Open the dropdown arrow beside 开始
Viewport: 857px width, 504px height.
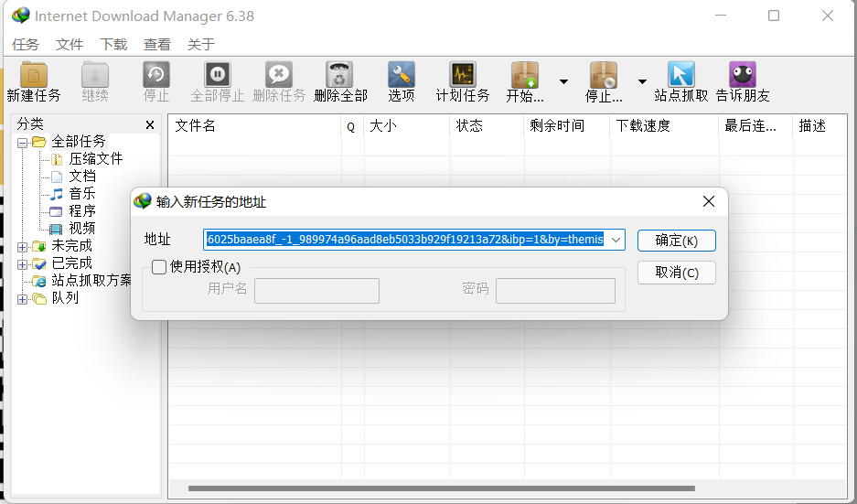coord(563,81)
